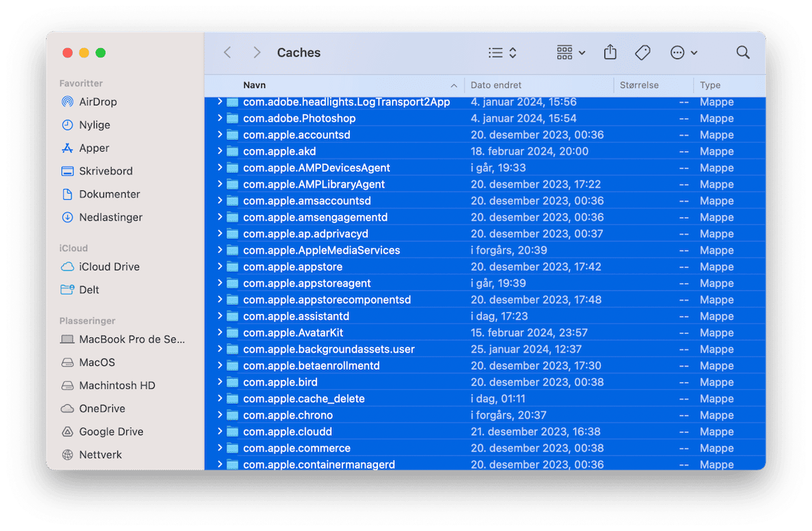Select the com.apple.ap.adprivacyd row
Image resolution: width=812 pixels, height=531 pixels.
click(x=485, y=234)
